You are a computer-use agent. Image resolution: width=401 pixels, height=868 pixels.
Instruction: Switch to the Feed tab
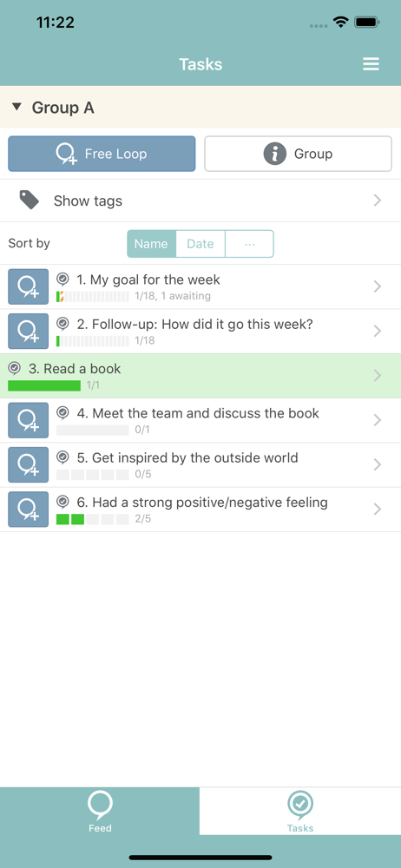point(100,811)
